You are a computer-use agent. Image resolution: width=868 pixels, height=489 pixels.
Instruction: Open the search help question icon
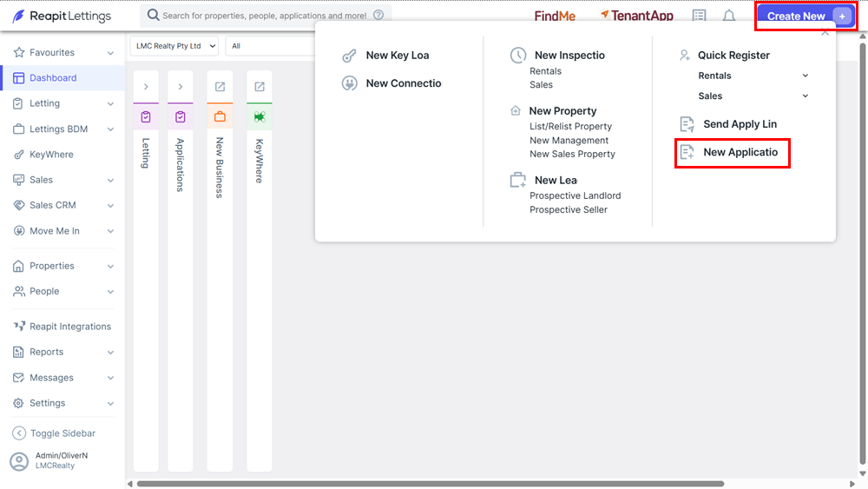[378, 15]
